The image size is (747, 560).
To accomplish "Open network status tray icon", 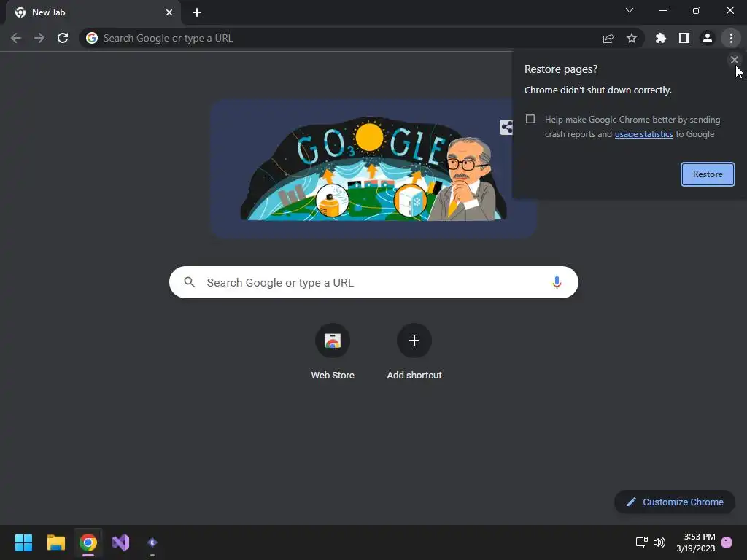I will coord(642,542).
